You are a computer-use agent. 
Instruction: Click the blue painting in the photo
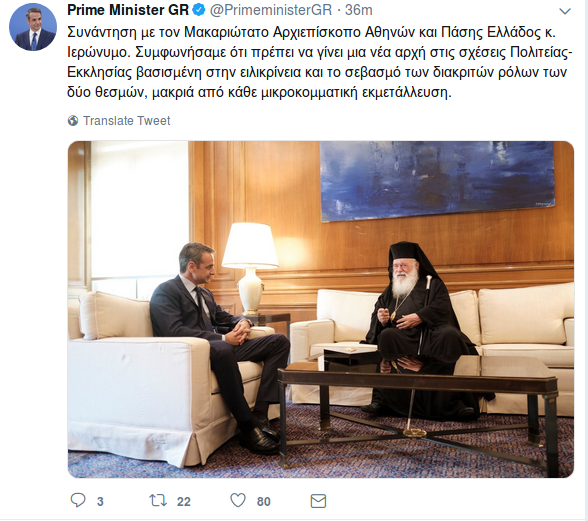[x=437, y=181]
